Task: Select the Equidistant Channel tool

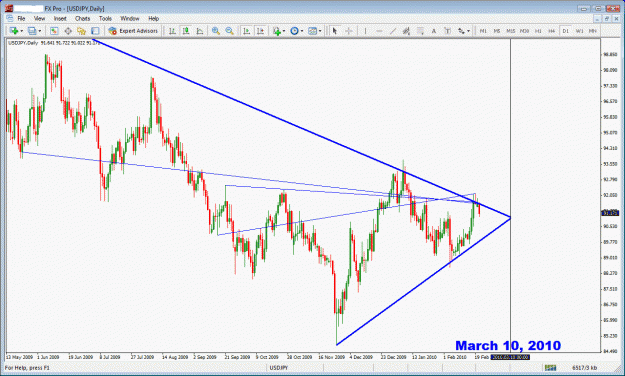Action: pos(406,31)
